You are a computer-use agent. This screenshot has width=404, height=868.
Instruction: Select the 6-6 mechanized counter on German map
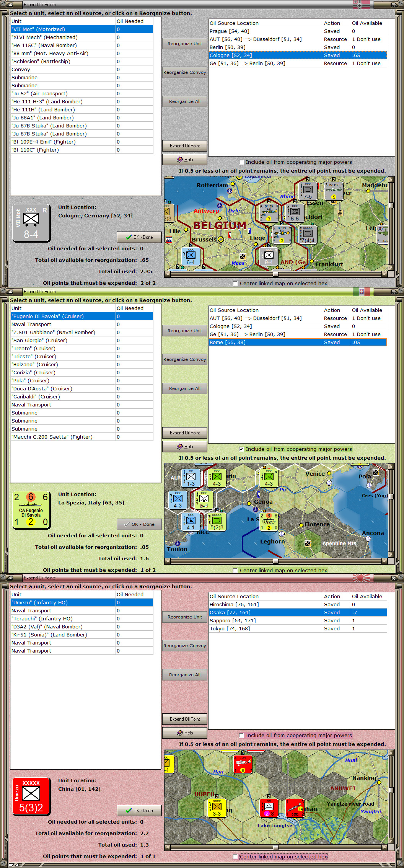(295, 212)
